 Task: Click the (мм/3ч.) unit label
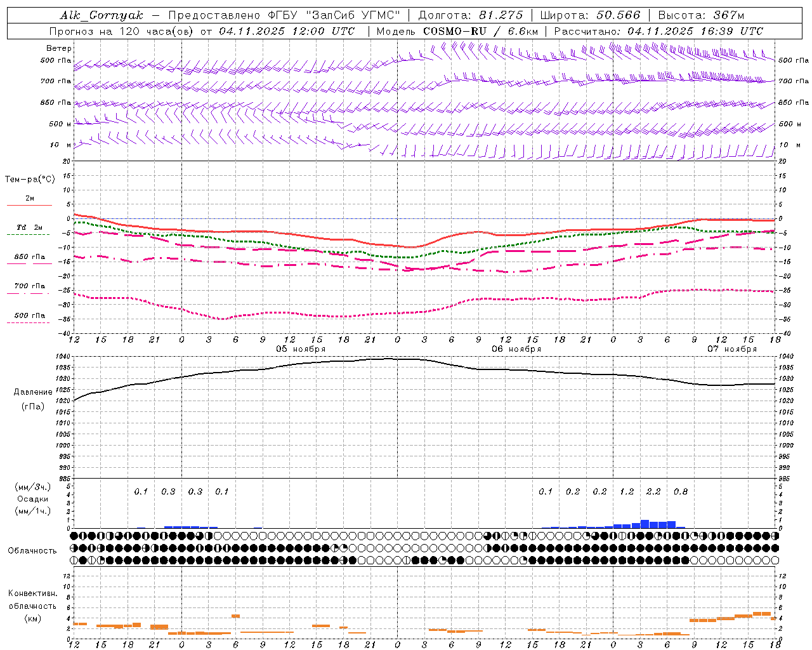[x=32, y=487]
